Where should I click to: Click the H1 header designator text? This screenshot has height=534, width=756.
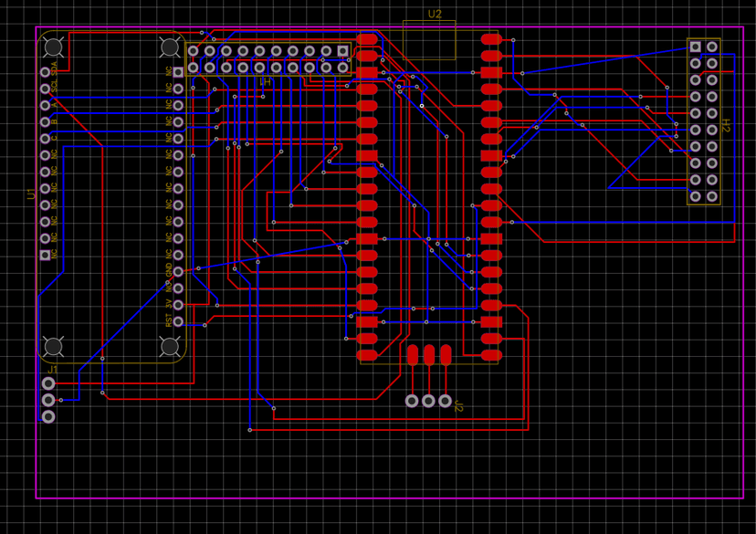point(265,82)
